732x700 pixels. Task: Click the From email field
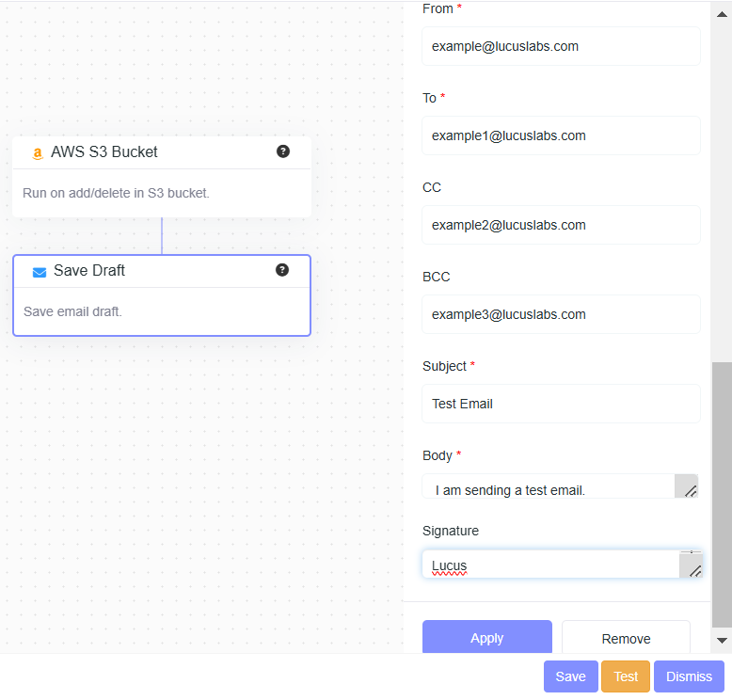pyautogui.click(x=561, y=46)
